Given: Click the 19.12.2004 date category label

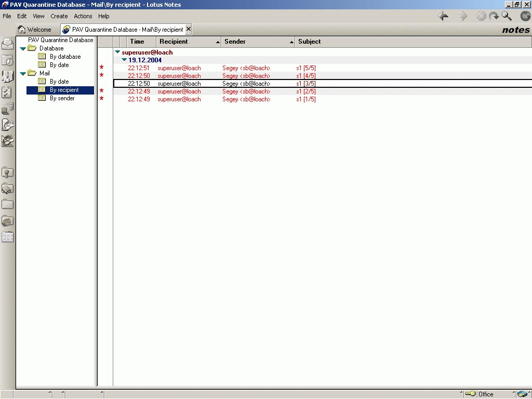Looking at the screenshot, I should [145, 60].
